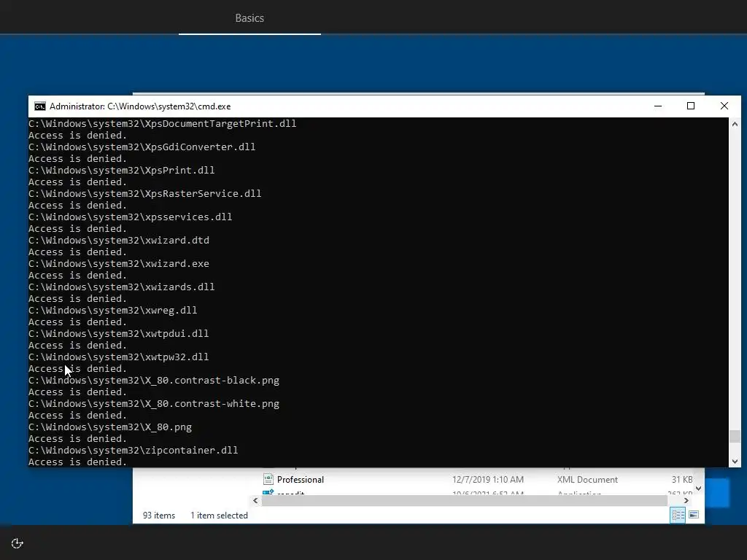Click the XpsGdiConverter.dll output line
The width and height of the screenshot is (747, 560).
tap(142, 147)
